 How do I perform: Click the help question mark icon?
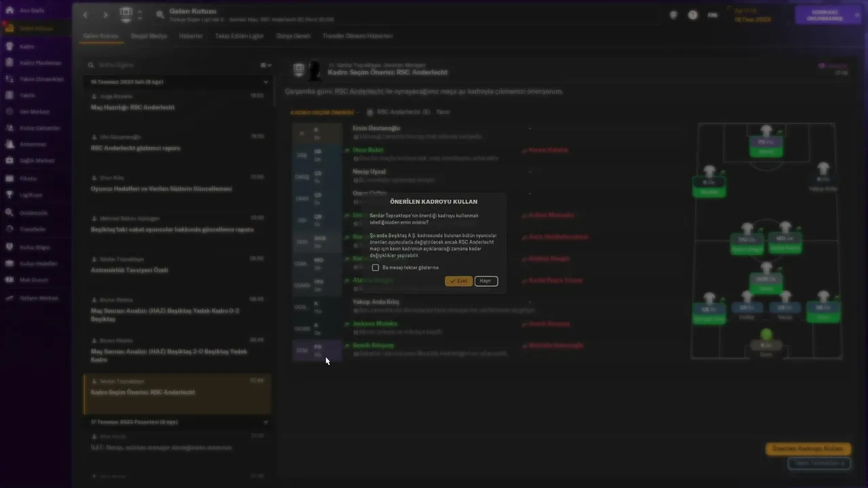[x=692, y=15]
